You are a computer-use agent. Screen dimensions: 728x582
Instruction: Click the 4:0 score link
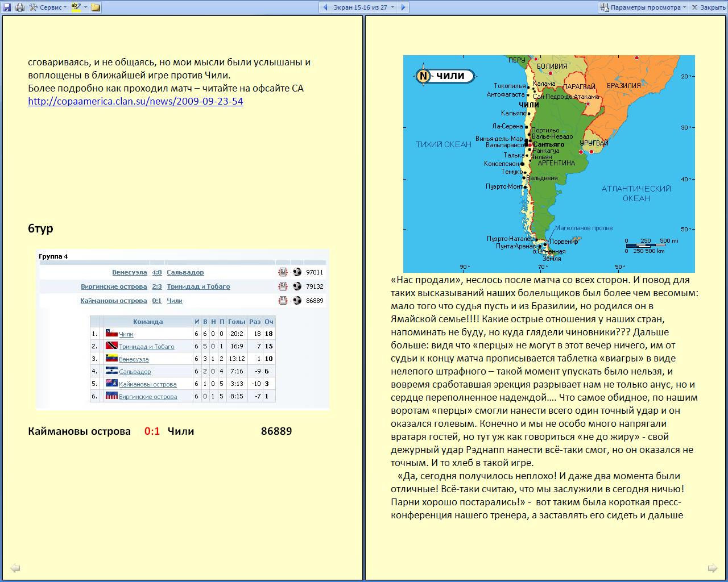pos(157,272)
